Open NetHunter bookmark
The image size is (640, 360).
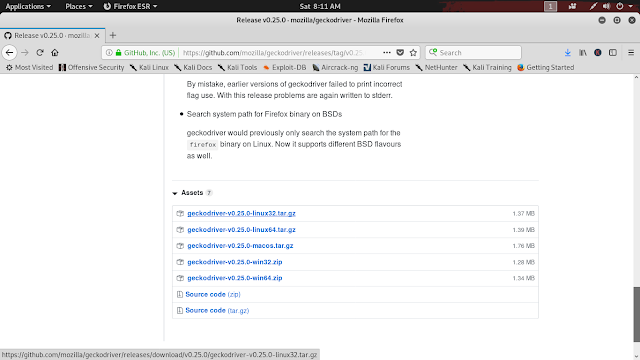coord(436,67)
